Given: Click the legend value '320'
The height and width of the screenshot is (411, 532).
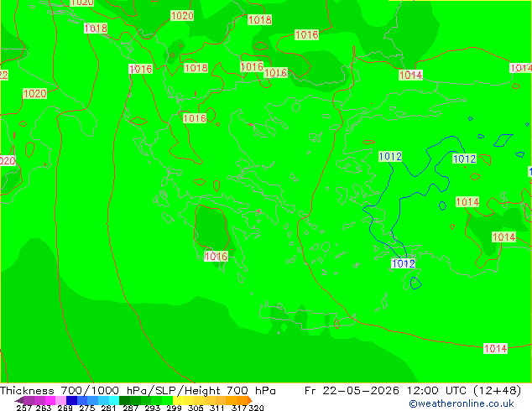Looking at the screenshot, I should (x=256, y=408).
